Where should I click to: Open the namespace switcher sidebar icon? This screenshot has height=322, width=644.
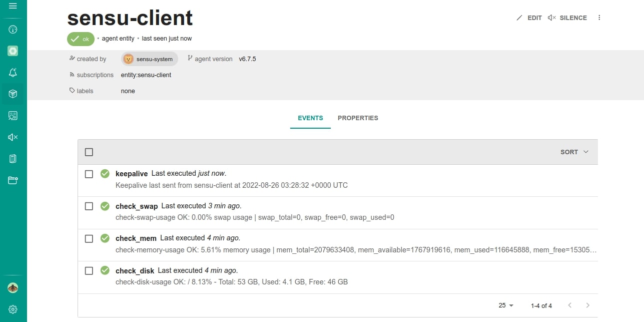click(x=13, y=51)
